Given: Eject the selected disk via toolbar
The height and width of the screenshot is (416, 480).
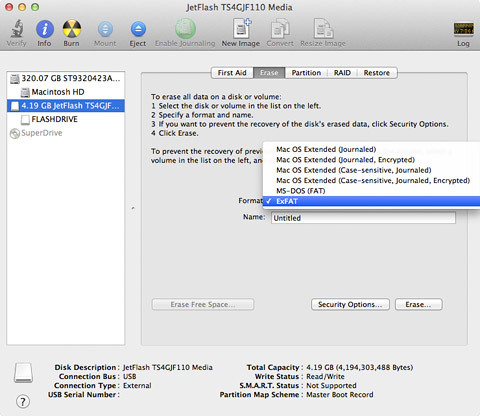Looking at the screenshot, I should 138,29.
